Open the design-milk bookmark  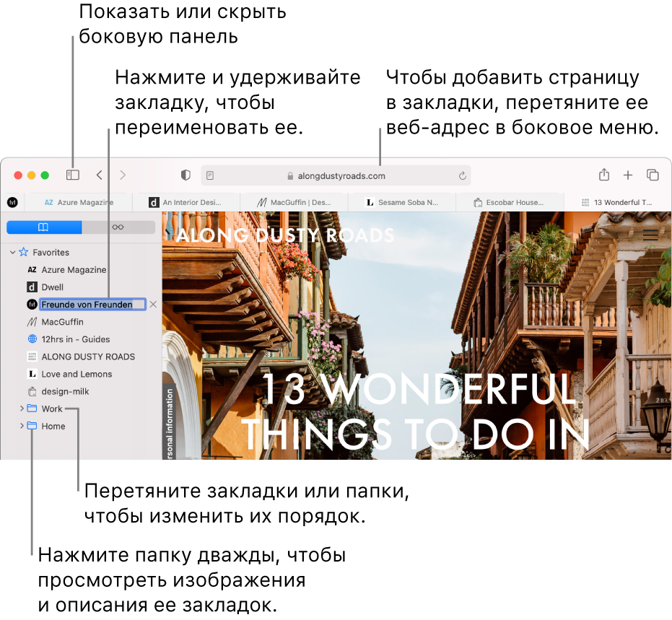tap(65, 391)
